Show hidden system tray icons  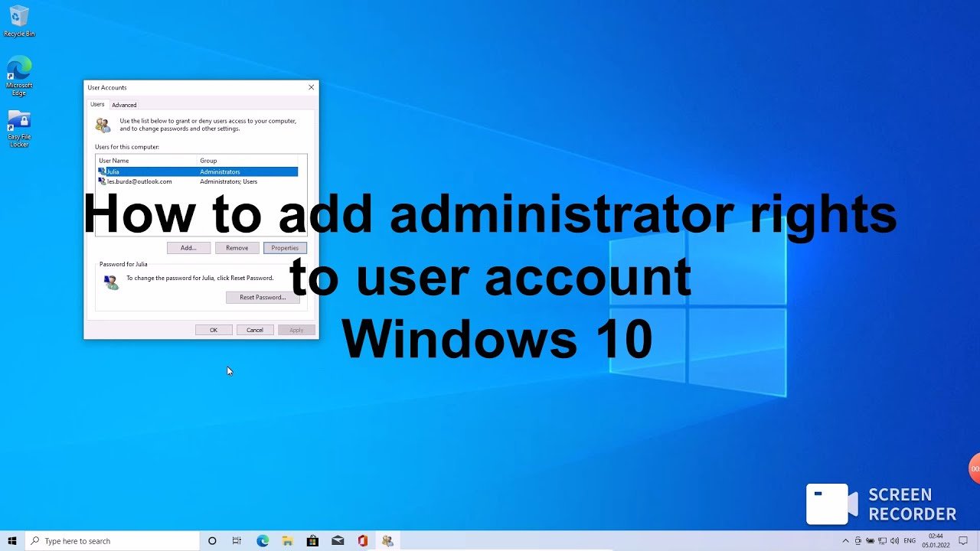pos(845,541)
